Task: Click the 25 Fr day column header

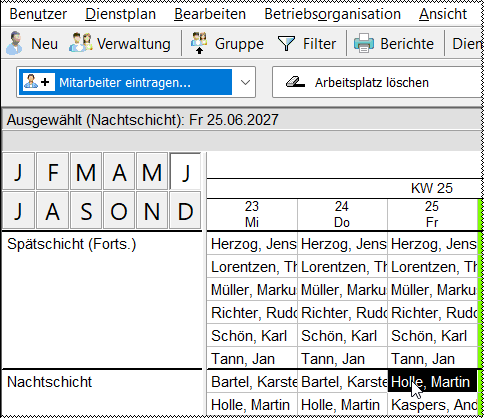Action: click(432, 214)
